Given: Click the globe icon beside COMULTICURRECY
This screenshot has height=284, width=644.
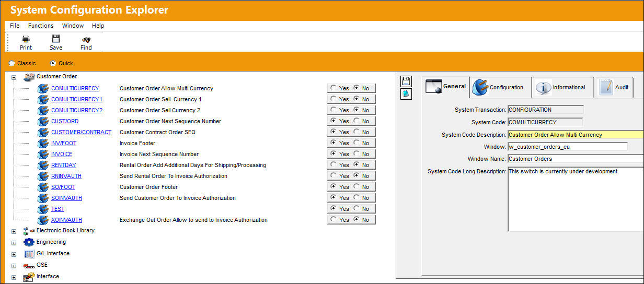Looking at the screenshot, I should pyautogui.click(x=43, y=88).
